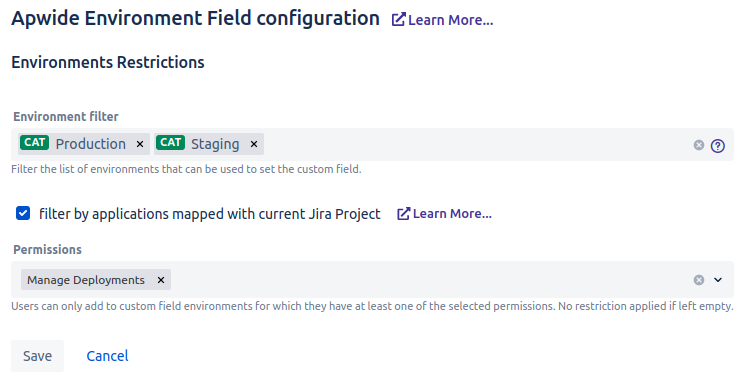
Task: Click inside the Permissions selection field
Action: [428, 280]
